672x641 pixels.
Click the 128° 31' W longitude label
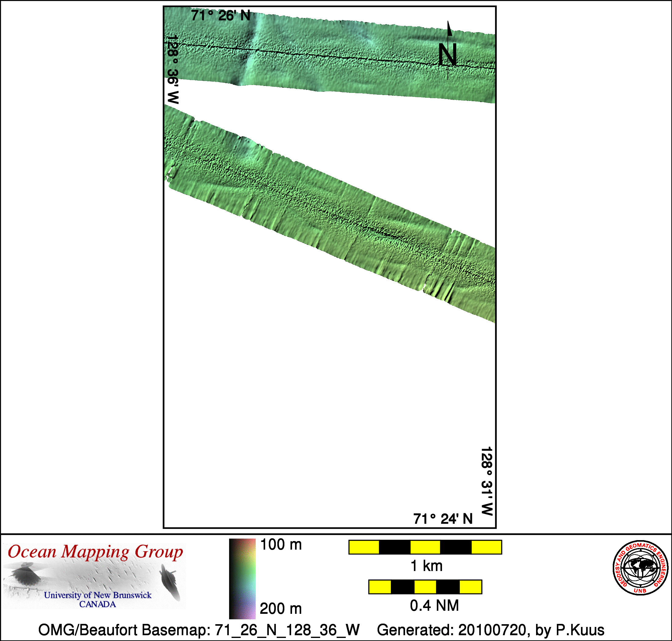click(x=487, y=481)
